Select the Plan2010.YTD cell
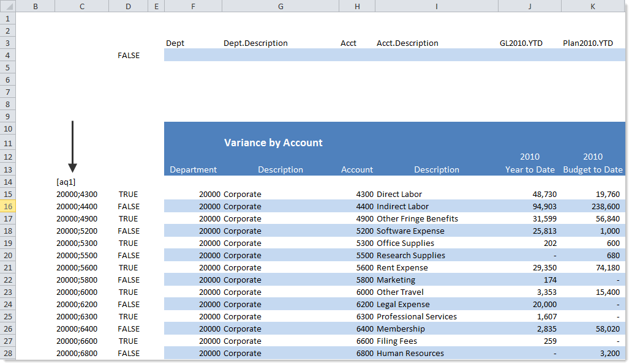This screenshot has width=629, height=364. pos(588,43)
